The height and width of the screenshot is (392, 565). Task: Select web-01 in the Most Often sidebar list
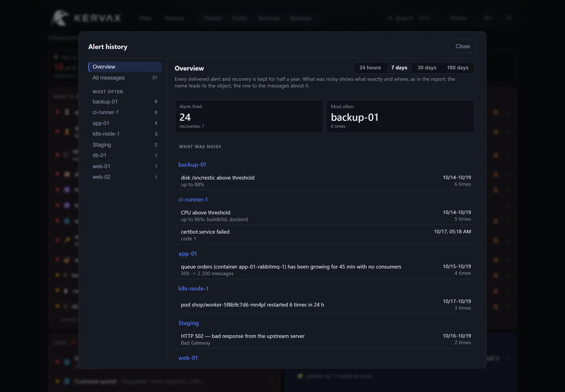pos(125,166)
